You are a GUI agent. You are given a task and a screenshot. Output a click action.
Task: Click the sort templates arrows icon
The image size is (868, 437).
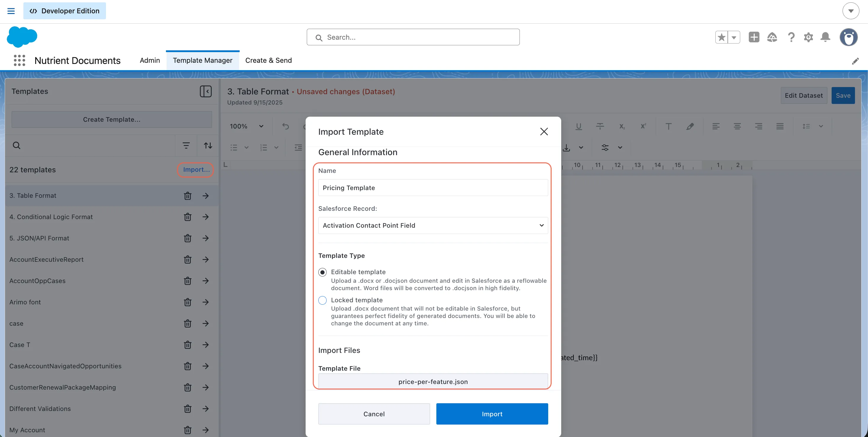point(208,145)
